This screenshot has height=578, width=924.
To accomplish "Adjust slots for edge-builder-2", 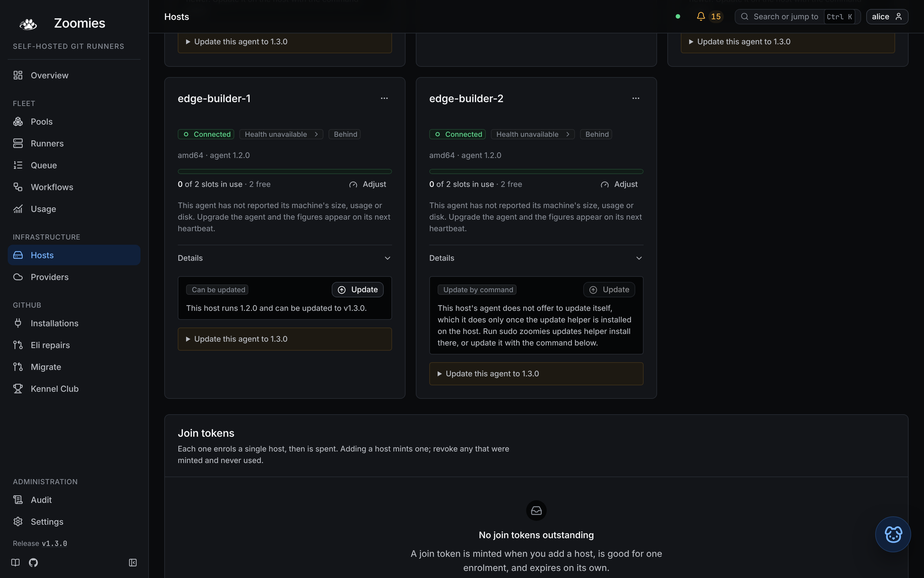I will click(x=619, y=184).
